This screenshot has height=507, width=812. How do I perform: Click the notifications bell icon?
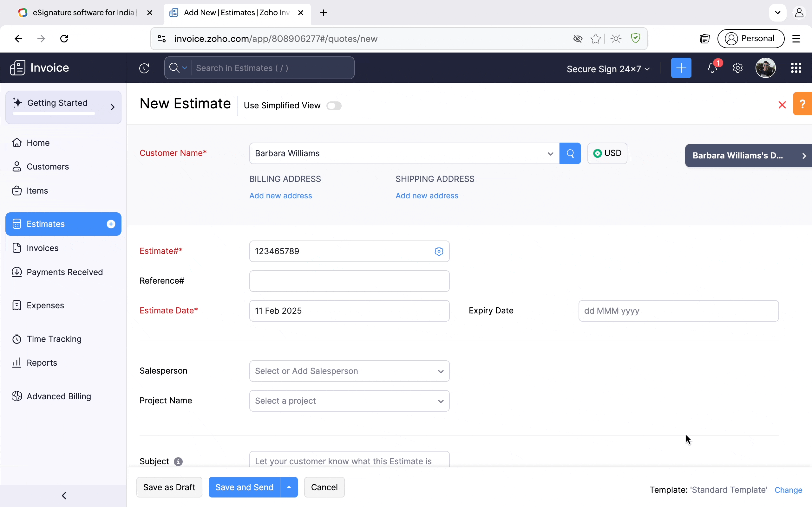tap(712, 68)
